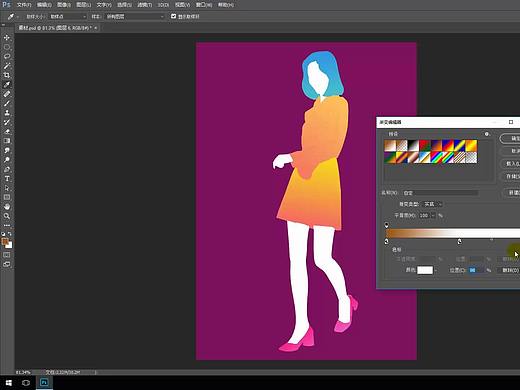Open the Filter menu
The height and width of the screenshot is (390, 520).
(x=145, y=5)
